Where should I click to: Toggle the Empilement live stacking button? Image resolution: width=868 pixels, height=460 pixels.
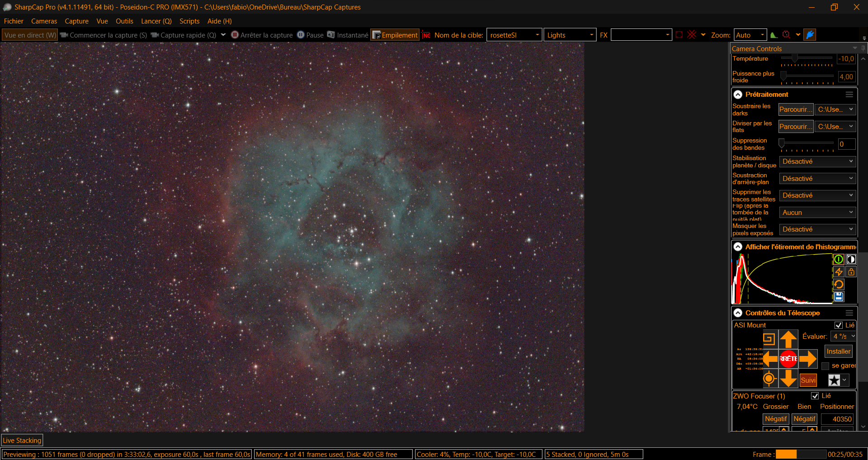[x=395, y=35]
